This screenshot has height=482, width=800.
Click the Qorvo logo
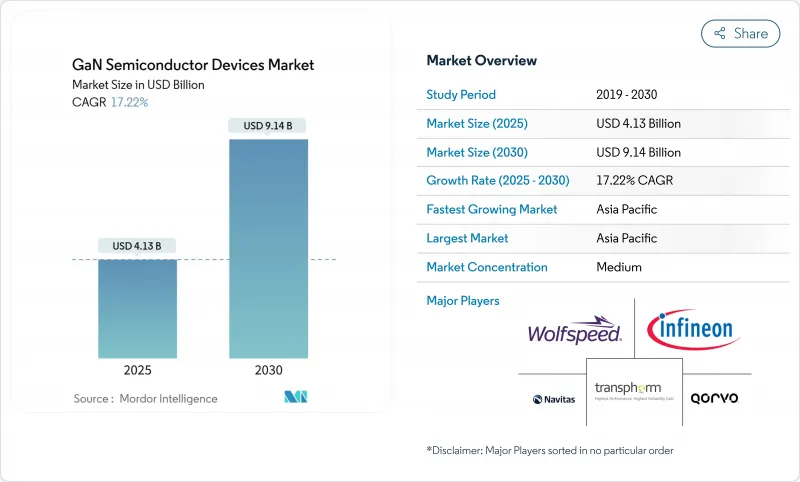(x=715, y=398)
